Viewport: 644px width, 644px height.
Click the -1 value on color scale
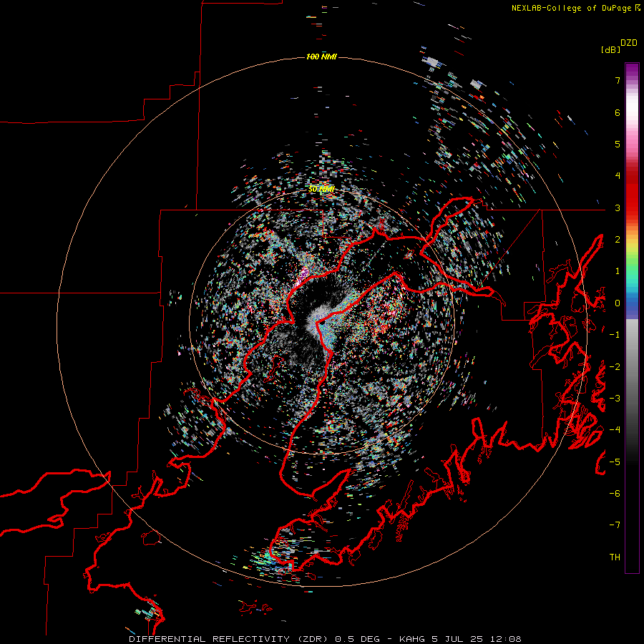point(615,335)
